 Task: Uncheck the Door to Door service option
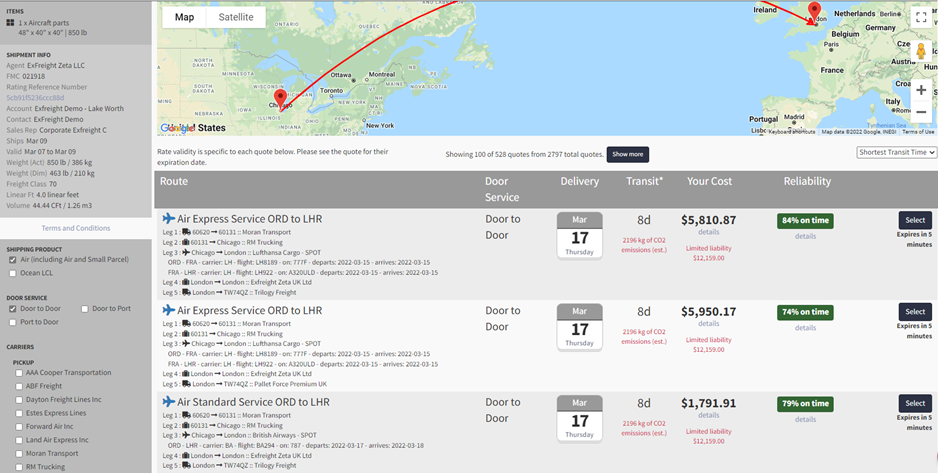[x=13, y=309]
